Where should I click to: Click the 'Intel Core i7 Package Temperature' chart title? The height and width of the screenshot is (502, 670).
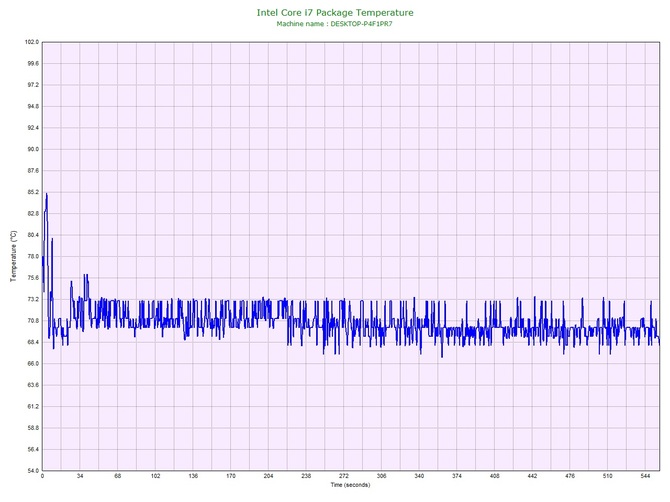(335, 13)
